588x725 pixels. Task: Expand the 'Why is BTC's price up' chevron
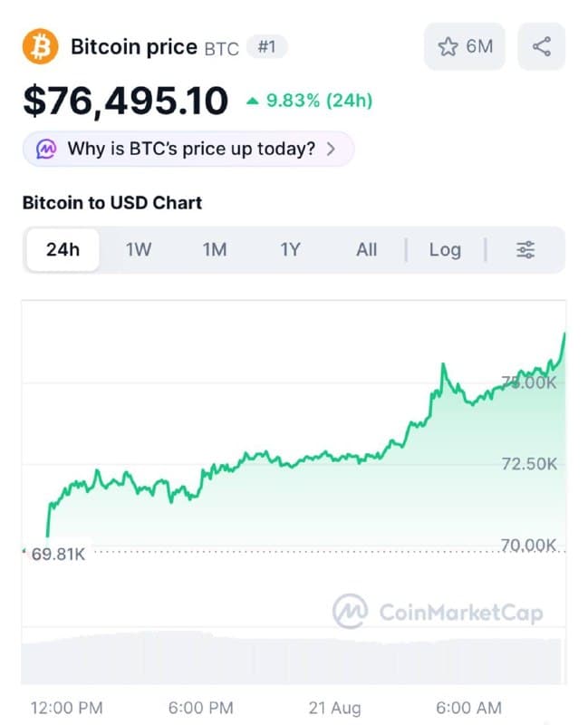click(331, 149)
